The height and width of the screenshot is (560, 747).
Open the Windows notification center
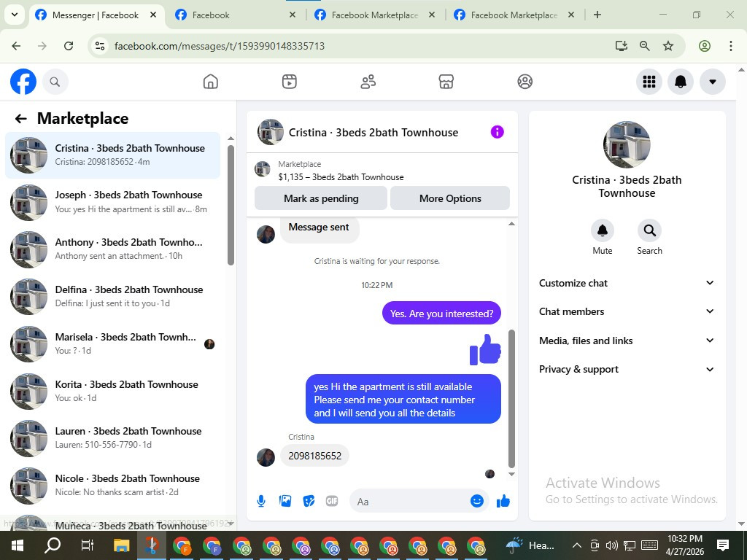pyautogui.click(x=723, y=545)
